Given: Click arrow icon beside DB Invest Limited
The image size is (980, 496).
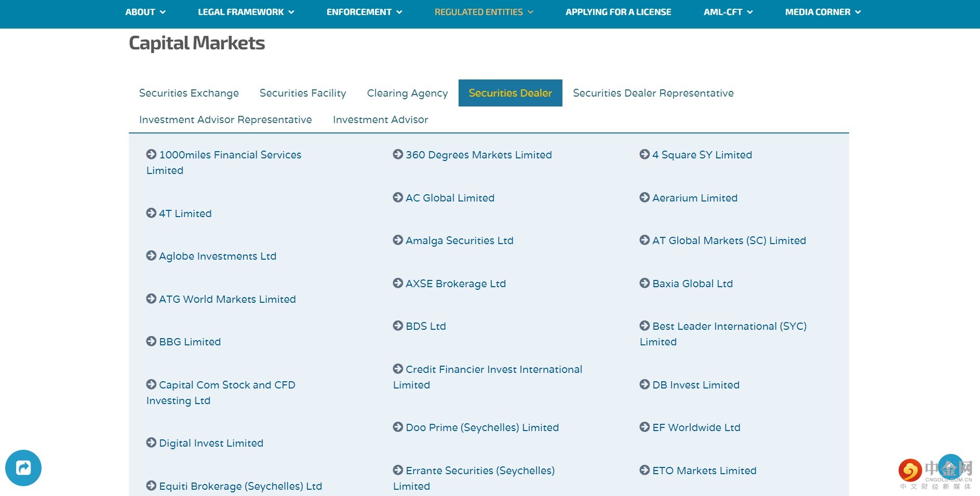Looking at the screenshot, I should [x=645, y=384].
